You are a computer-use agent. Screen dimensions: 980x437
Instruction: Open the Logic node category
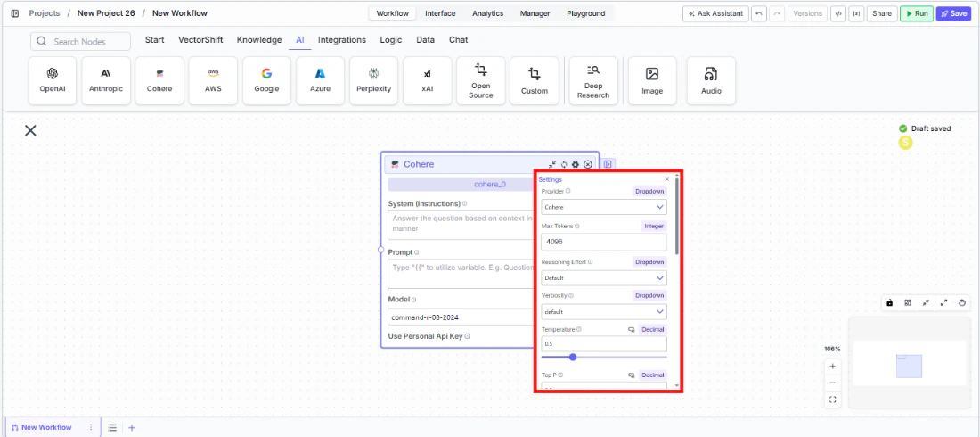click(x=391, y=40)
